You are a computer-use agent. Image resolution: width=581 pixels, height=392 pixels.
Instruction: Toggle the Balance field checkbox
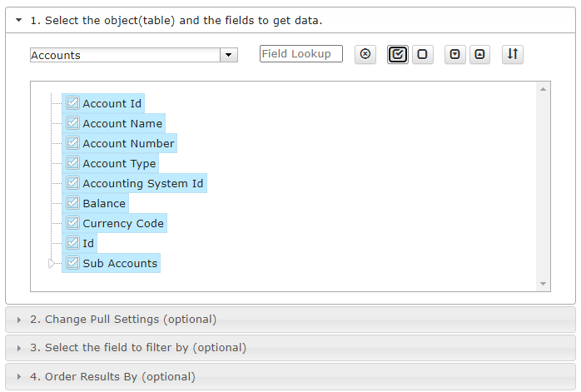coord(72,203)
